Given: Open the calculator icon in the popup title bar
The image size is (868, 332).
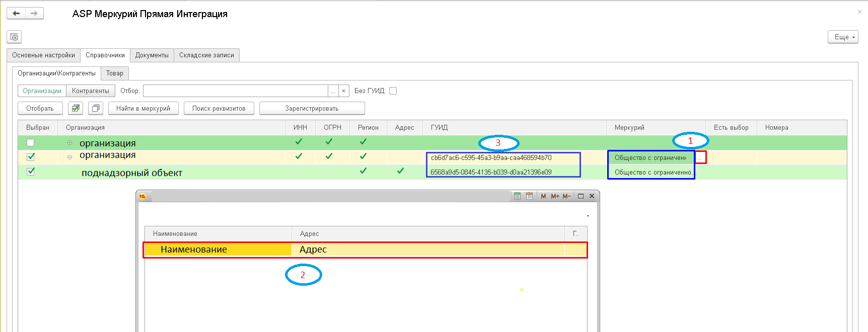Looking at the screenshot, I should [517, 196].
